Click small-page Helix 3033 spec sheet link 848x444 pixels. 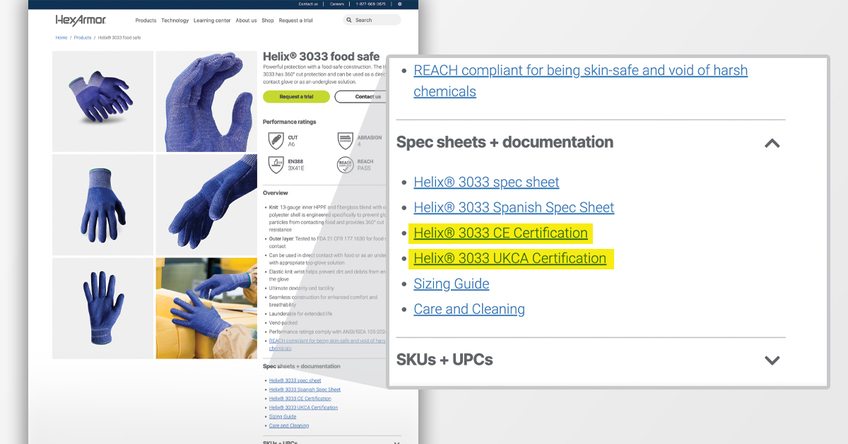pos(295,381)
